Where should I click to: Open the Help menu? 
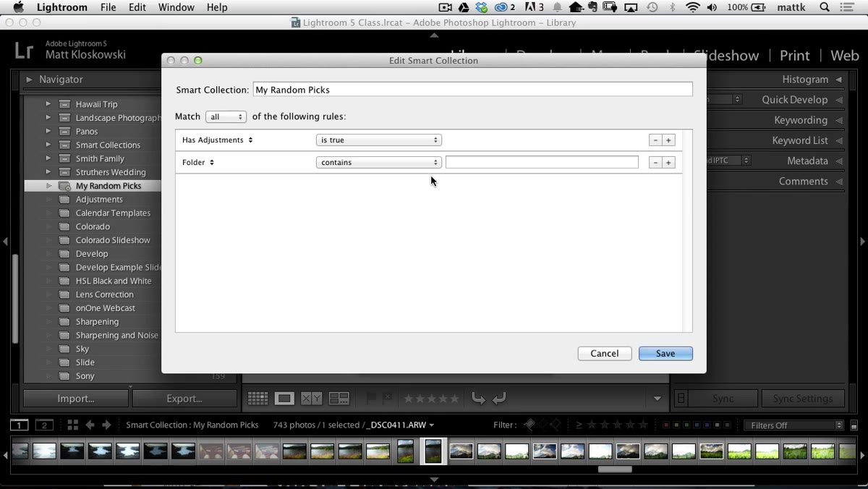(217, 7)
